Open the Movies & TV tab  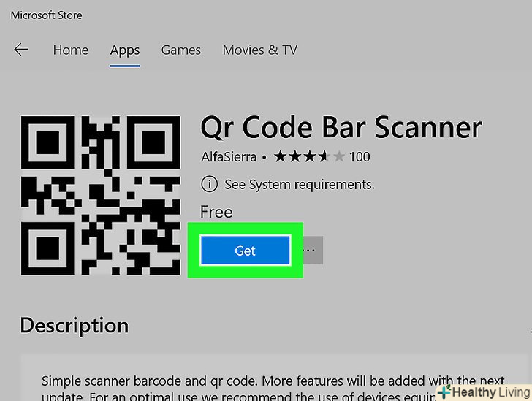(x=260, y=50)
